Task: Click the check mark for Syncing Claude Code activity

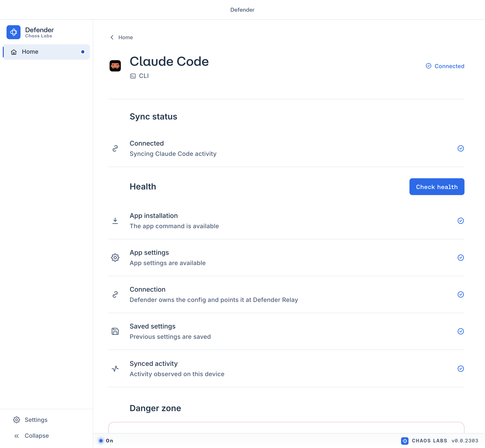Action: click(461, 148)
